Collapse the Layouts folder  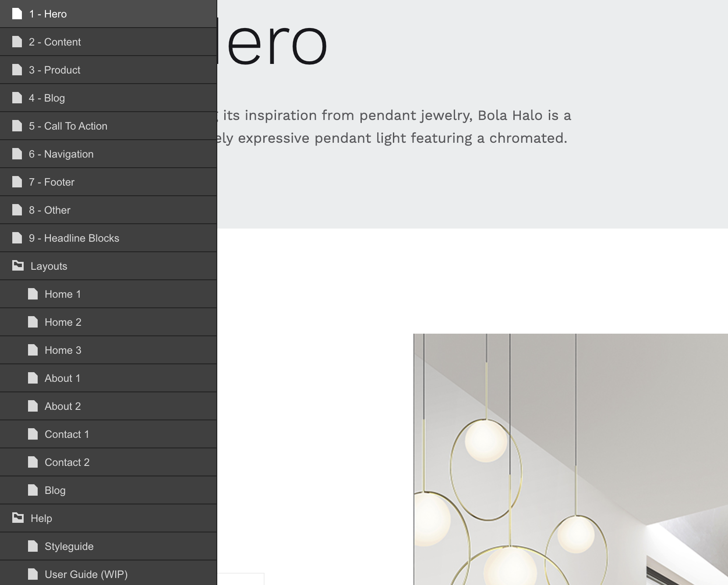tap(49, 266)
